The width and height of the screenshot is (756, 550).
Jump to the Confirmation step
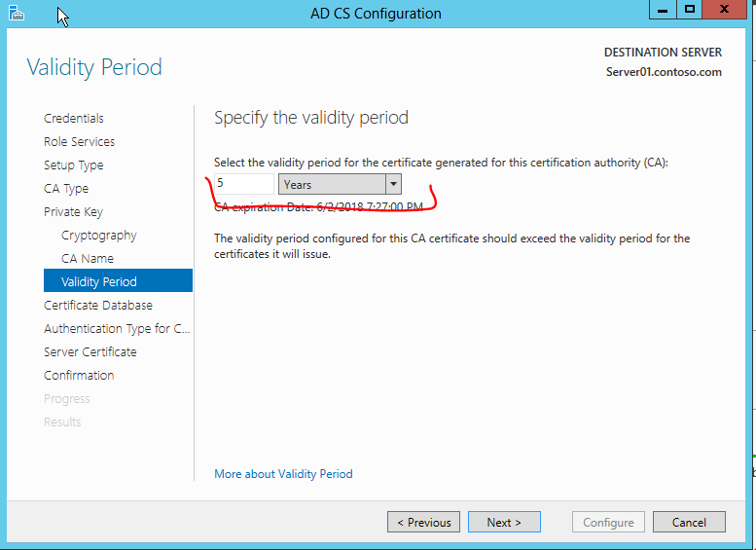[x=79, y=376]
